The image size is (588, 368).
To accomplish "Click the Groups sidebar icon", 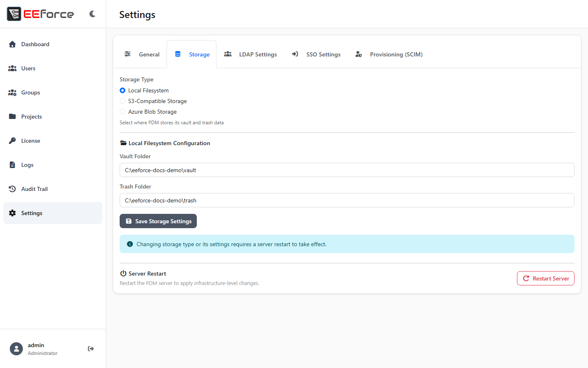I will pyautogui.click(x=12, y=92).
